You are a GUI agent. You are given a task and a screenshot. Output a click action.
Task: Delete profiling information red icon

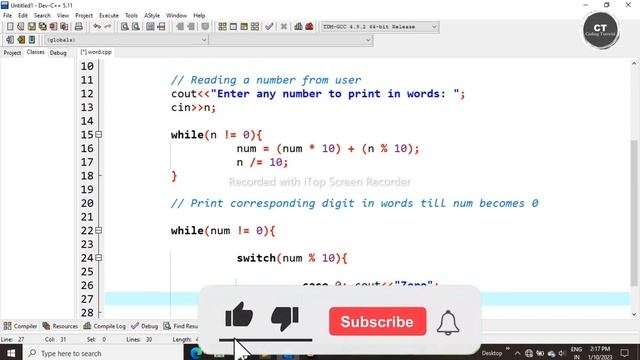309,27
